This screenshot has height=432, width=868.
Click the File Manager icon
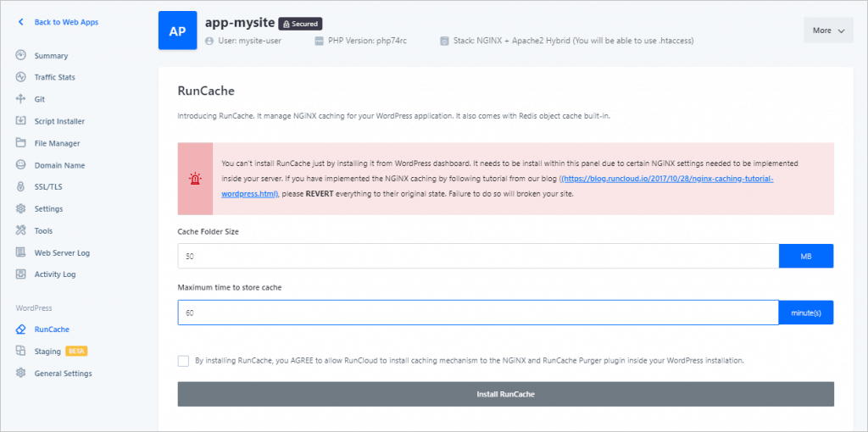(x=20, y=143)
